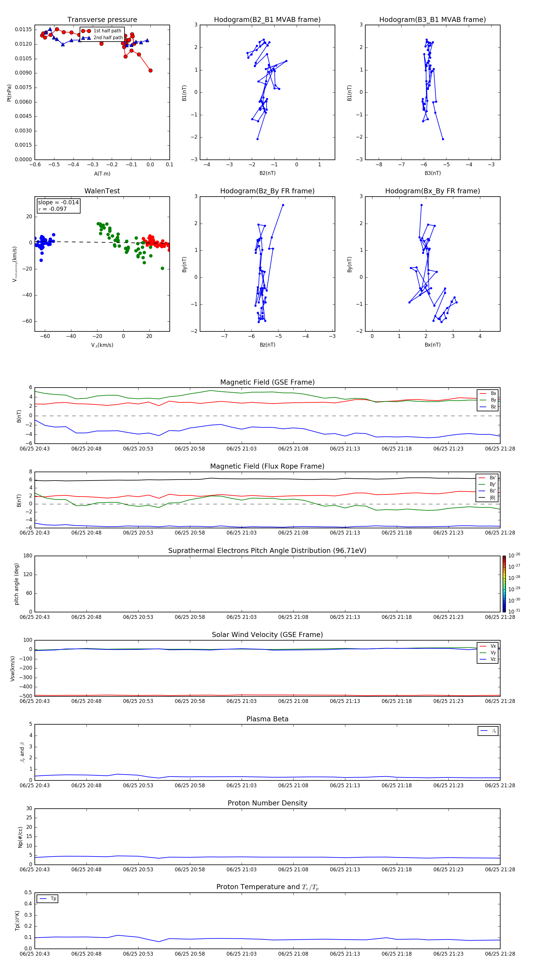
Task: Select "Bz" in the GSE magnetic field legend
Action: coord(488,407)
